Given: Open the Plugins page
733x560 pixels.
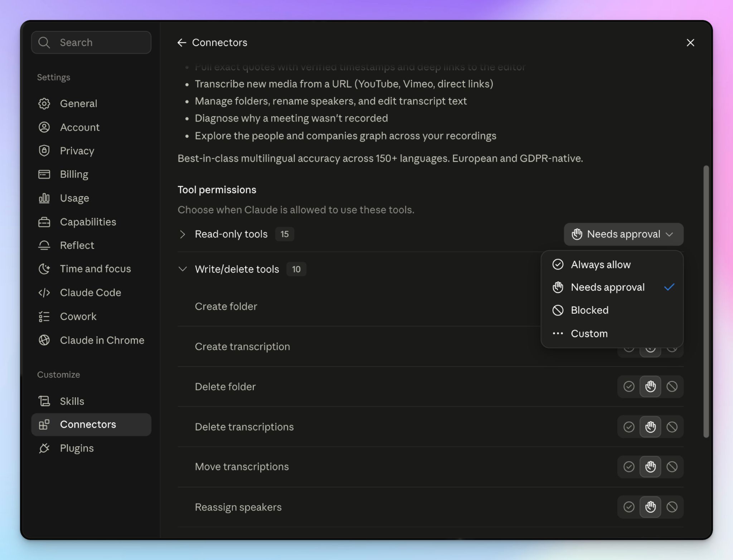Looking at the screenshot, I should coord(91,448).
